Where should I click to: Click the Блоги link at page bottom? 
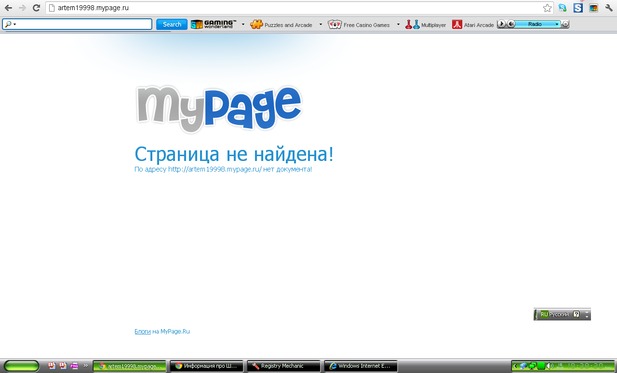[142, 331]
